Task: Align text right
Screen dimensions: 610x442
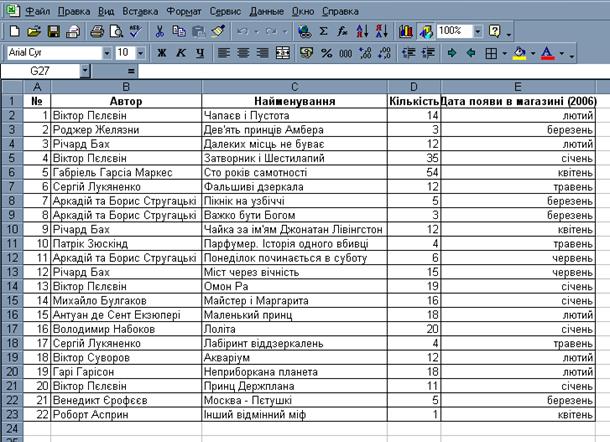Action: (263, 53)
